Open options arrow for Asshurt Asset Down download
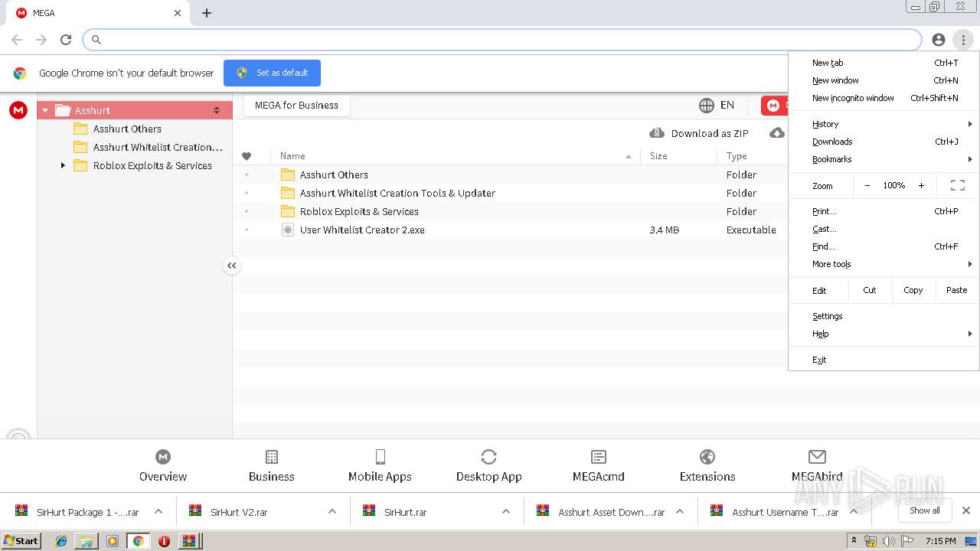This screenshot has height=551, width=980. (680, 511)
